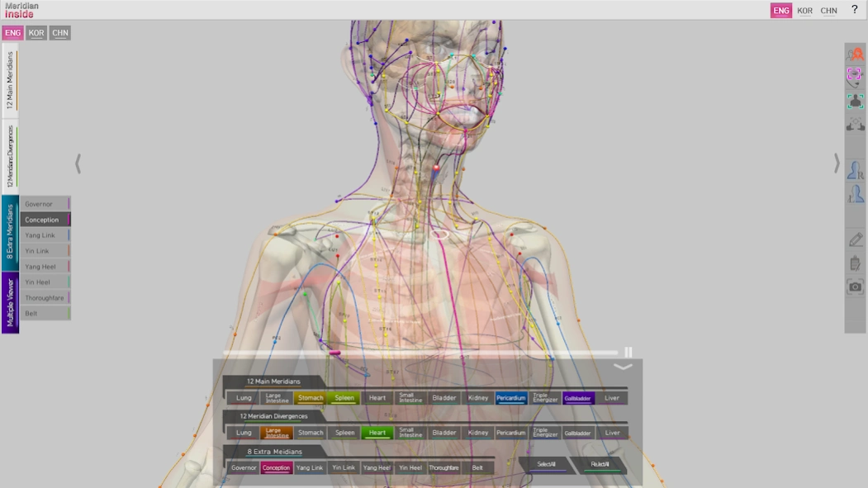Take a snapshot with the camera icon
The width and height of the screenshot is (868, 488).
[856, 287]
